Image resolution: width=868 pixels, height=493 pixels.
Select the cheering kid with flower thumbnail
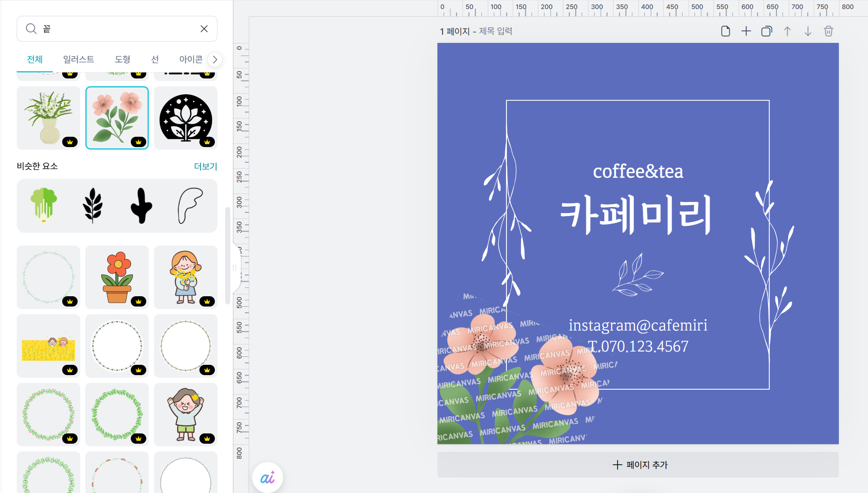[186, 415]
